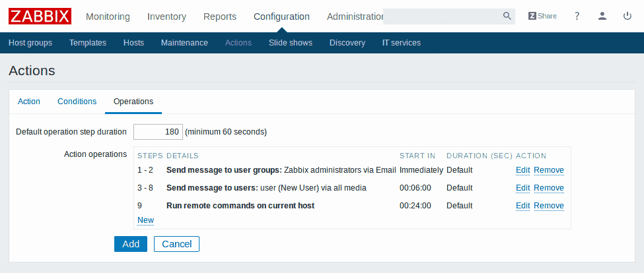Image resolution: width=644 pixels, height=273 pixels.
Task: Focus the default step duration field
Action: [158, 132]
